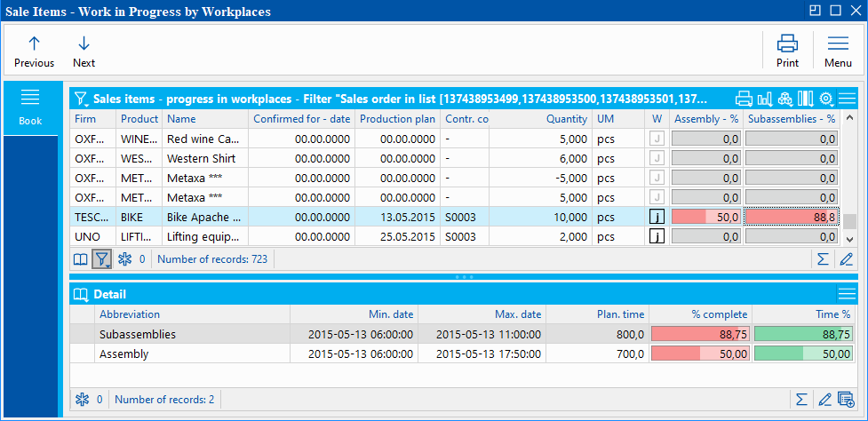This screenshot has width=868, height=421.
Task: Open the top toolbar Menu
Action: (838, 52)
